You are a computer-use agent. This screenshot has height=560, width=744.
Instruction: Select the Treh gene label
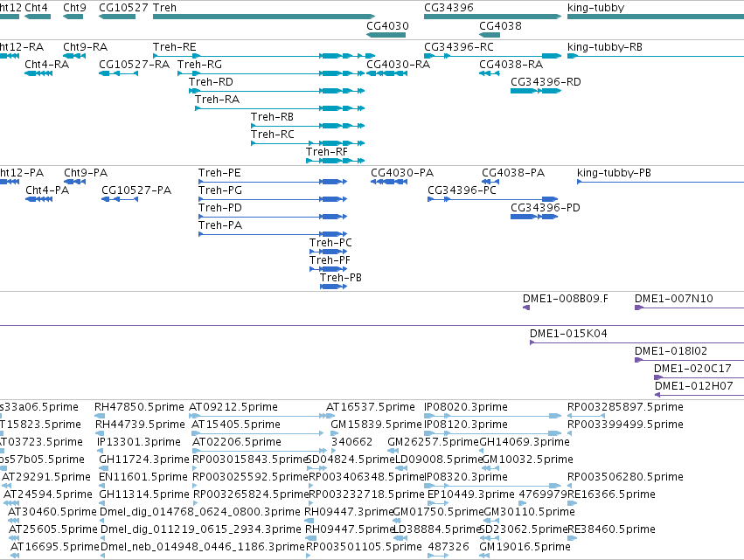(x=164, y=8)
